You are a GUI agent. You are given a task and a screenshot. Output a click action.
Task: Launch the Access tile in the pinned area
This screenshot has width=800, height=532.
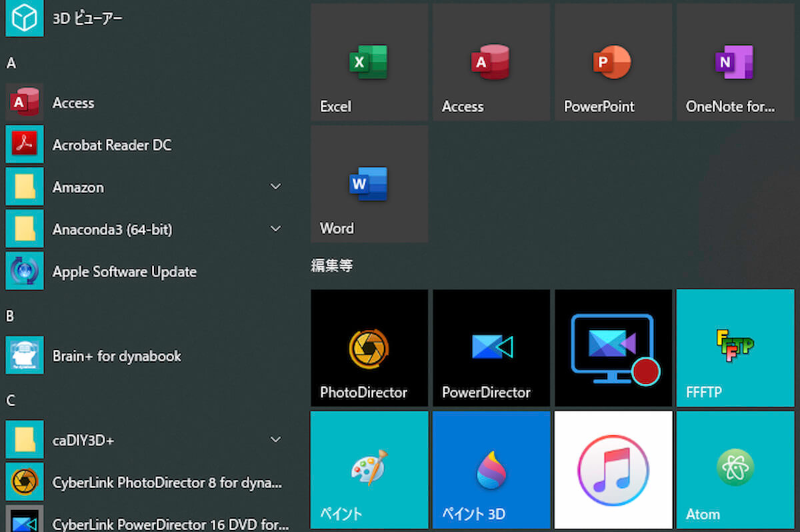click(491, 62)
